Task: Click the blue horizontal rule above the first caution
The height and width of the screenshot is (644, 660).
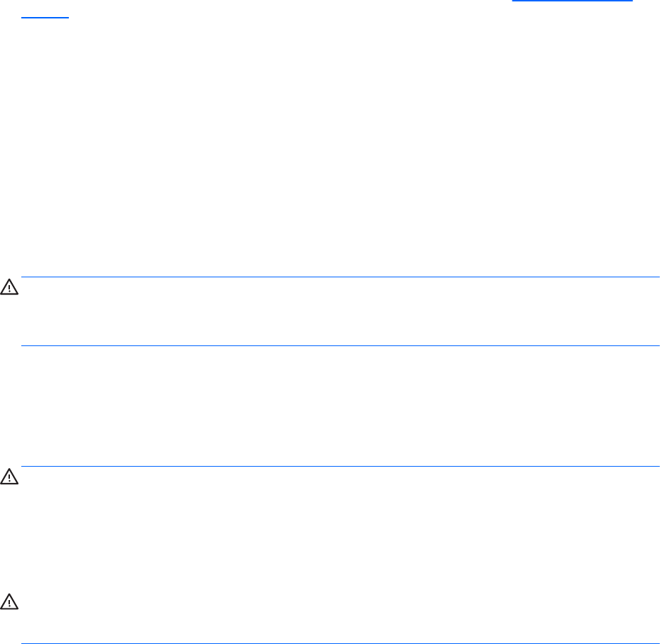Action: click(x=341, y=277)
